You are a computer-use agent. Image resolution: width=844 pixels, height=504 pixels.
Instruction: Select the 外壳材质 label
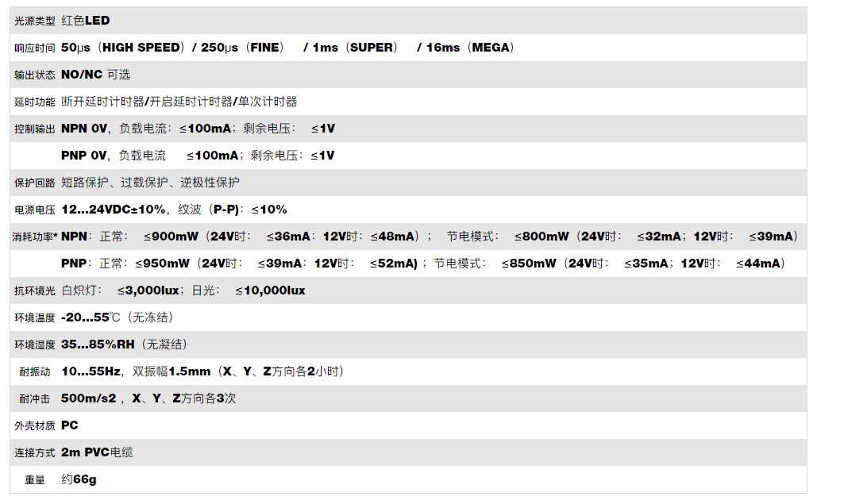(34, 426)
